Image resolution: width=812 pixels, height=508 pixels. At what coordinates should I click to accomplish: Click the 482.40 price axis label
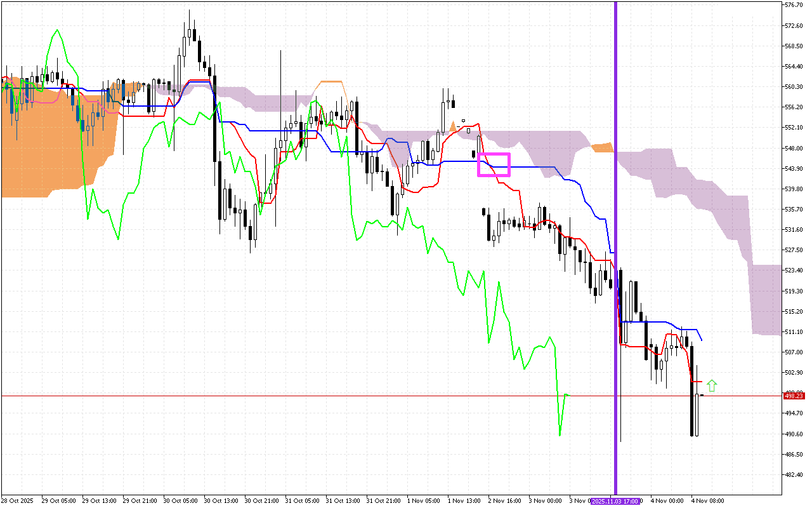[794, 475]
